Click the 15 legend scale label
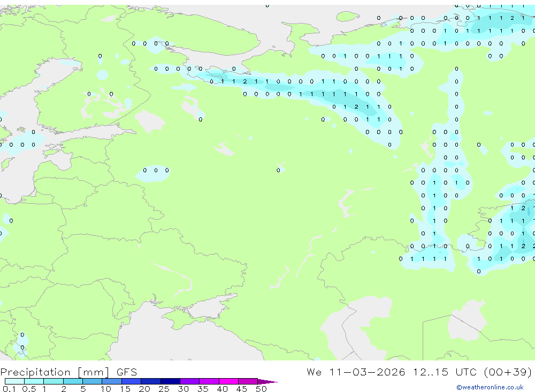 125,389
